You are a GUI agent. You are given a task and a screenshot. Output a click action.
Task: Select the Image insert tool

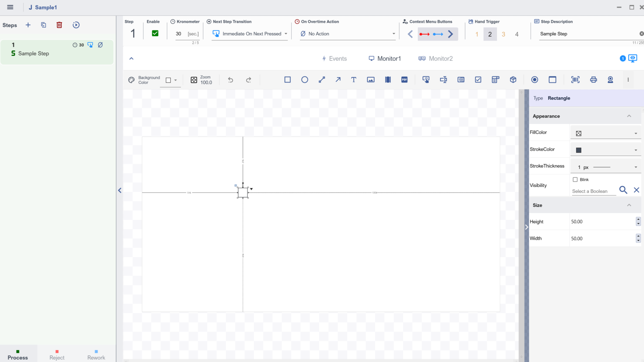click(x=370, y=80)
